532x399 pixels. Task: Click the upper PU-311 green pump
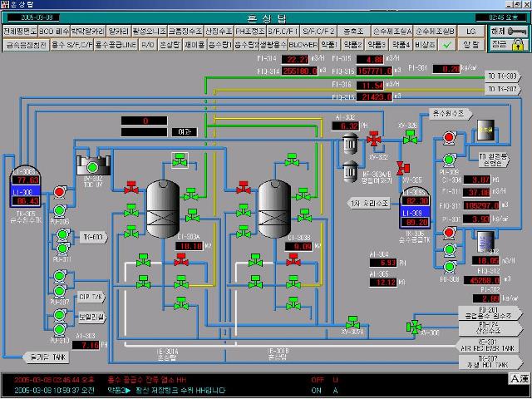(x=62, y=234)
